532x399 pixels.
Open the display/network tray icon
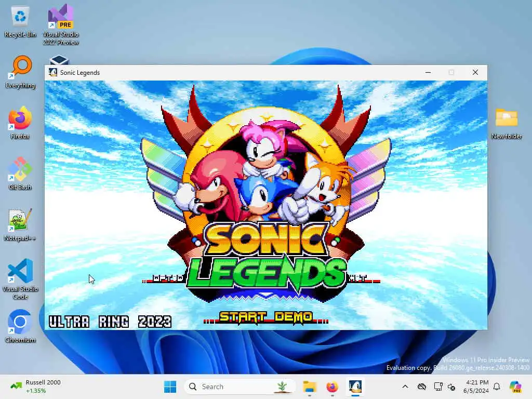click(x=438, y=387)
